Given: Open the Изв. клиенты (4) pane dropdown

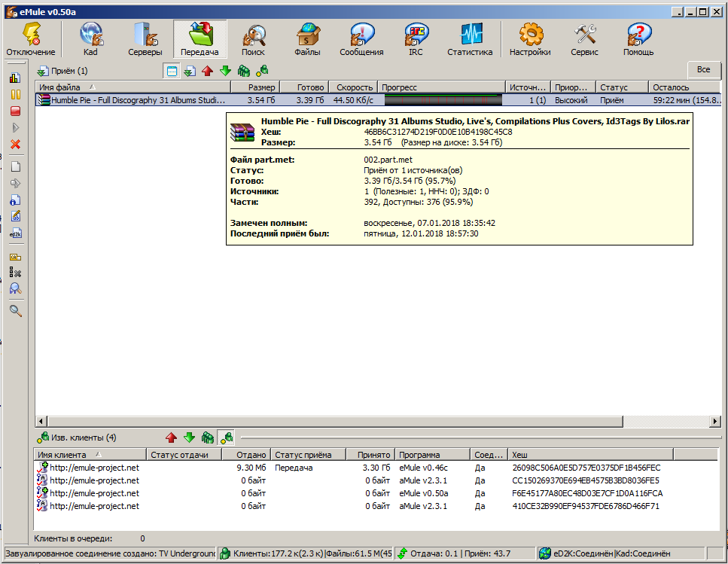Looking at the screenshot, I should click(77, 437).
